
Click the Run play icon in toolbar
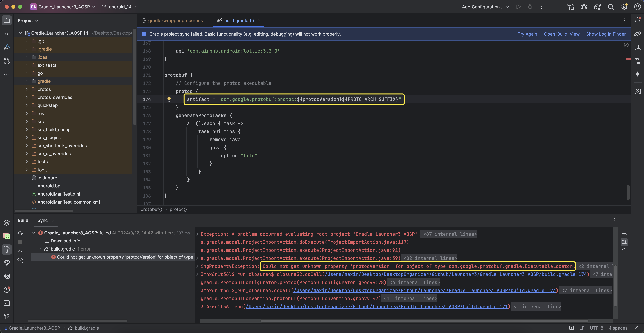click(518, 7)
